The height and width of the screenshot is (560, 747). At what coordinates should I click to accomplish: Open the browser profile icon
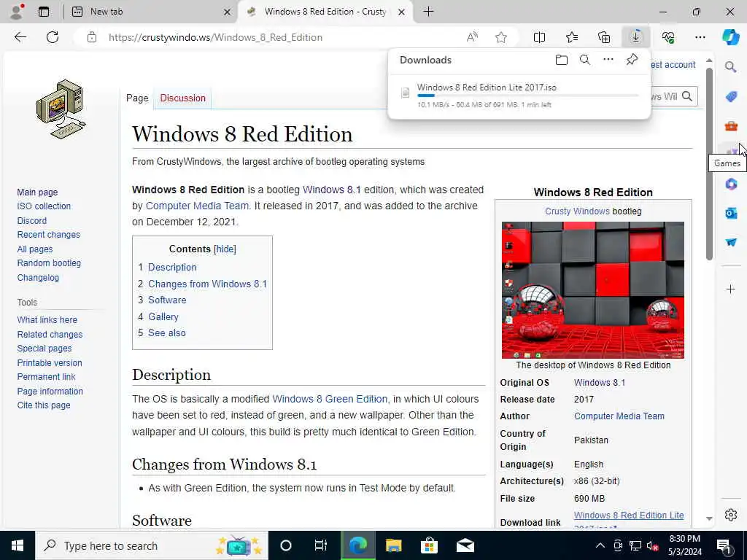pyautogui.click(x=17, y=12)
